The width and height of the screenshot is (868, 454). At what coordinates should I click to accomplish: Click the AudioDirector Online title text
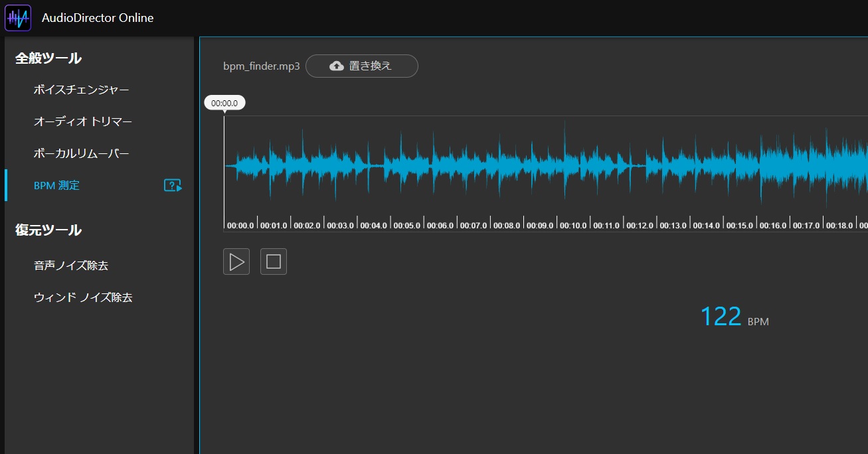(x=98, y=18)
